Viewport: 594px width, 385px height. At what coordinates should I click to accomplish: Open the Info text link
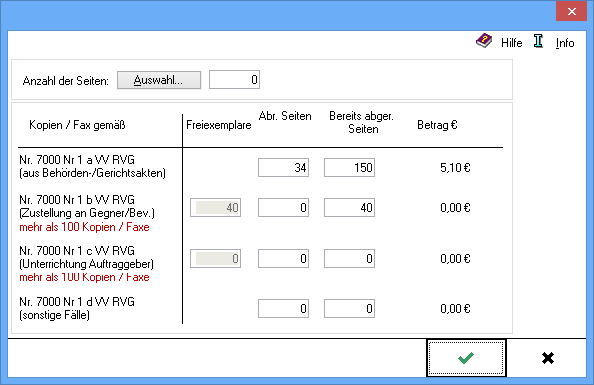[565, 43]
